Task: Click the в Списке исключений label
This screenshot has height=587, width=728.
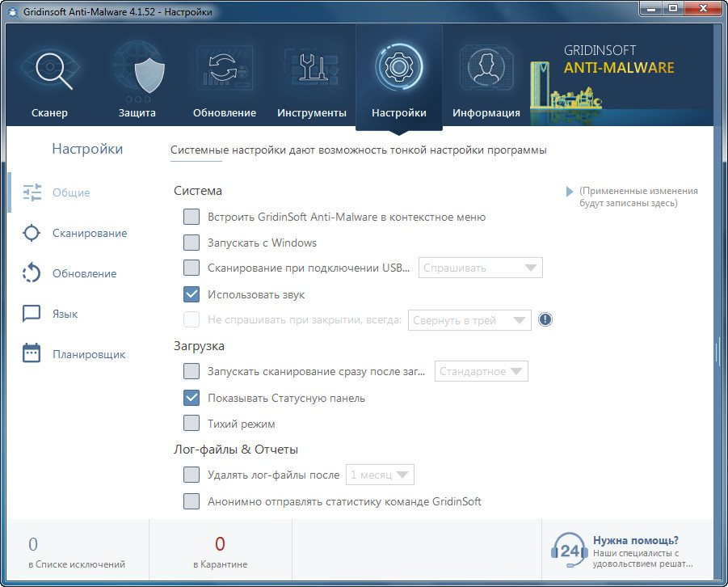Action: pos(77,564)
